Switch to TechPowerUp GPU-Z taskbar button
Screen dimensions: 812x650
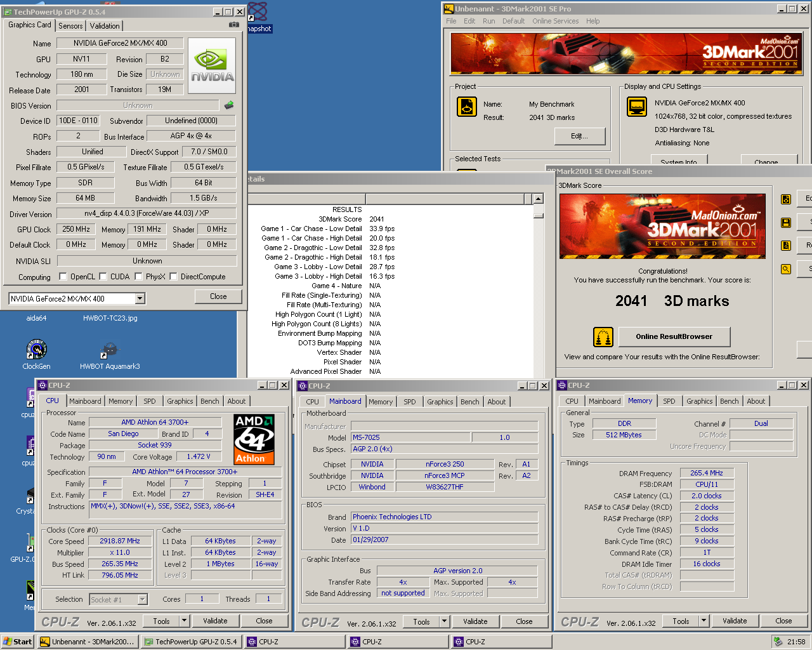[191, 642]
